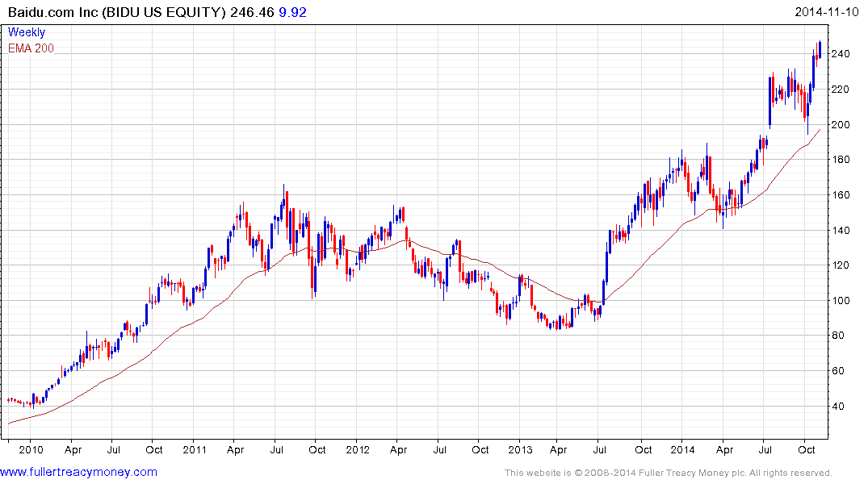The image size is (868, 484).
Task: Click the 240 price axis label
Action: coord(841,54)
